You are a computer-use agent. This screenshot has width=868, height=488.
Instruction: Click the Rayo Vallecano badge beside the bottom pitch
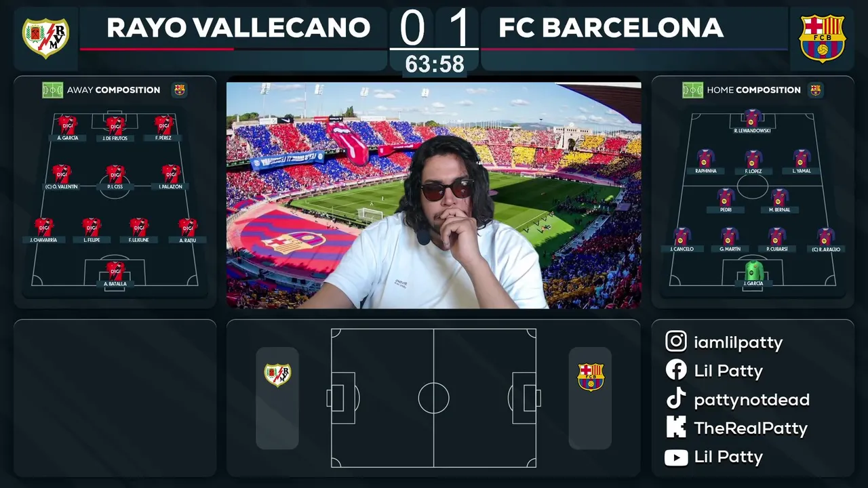(277, 375)
